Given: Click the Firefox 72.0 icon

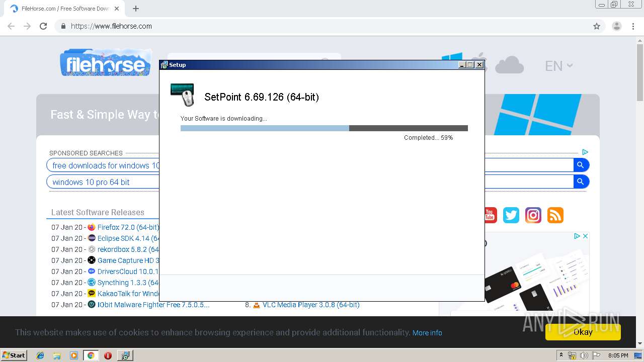Looking at the screenshot, I should click(92, 227).
